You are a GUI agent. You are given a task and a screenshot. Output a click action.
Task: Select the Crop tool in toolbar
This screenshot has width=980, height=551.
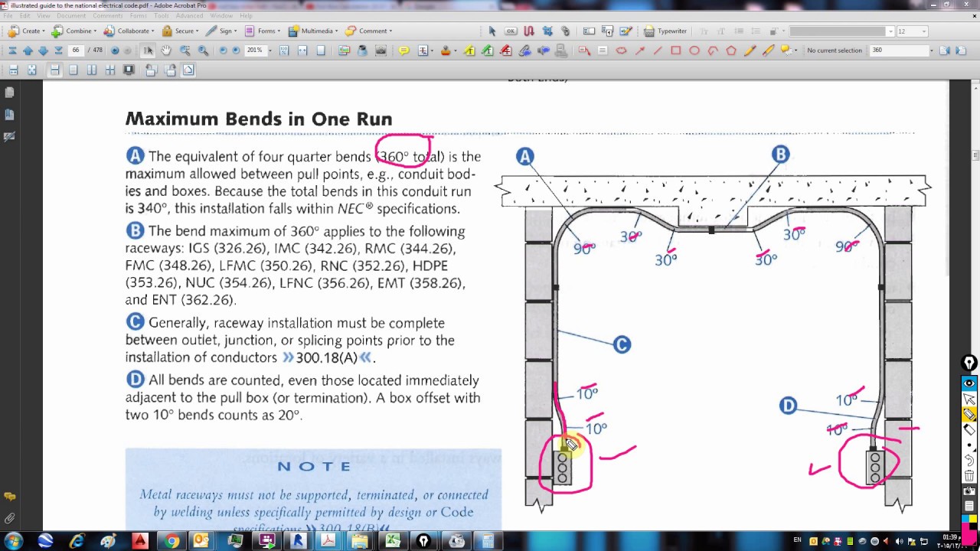coord(548,31)
